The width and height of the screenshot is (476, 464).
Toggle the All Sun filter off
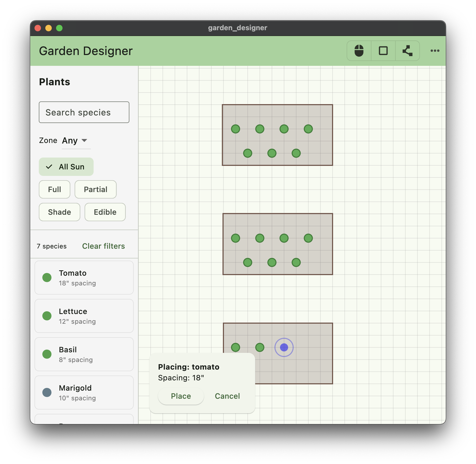pos(66,166)
